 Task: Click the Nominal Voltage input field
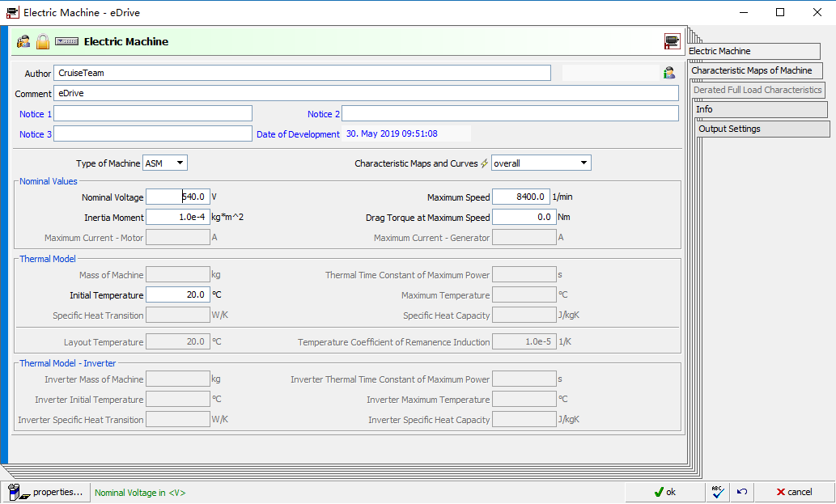point(178,197)
